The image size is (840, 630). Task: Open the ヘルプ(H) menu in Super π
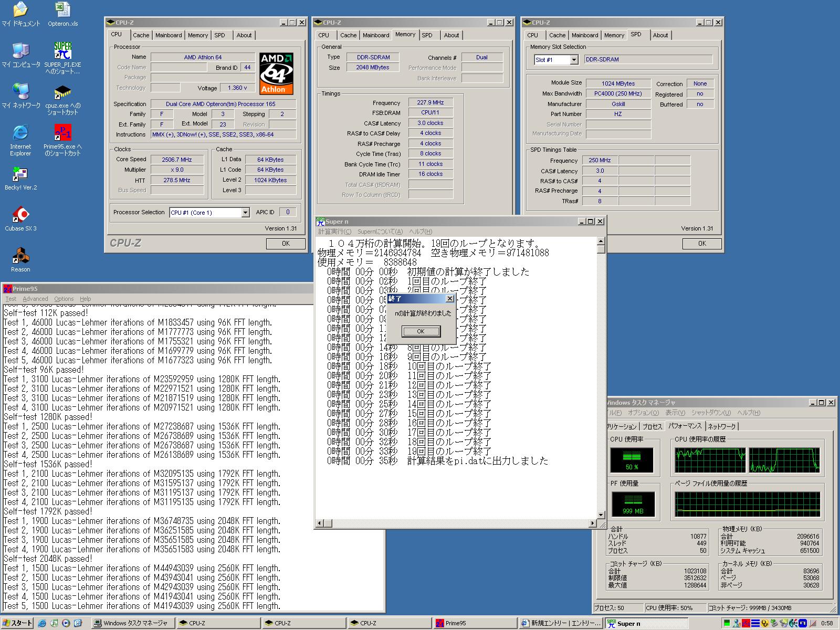pyautogui.click(x=421, y=232)
